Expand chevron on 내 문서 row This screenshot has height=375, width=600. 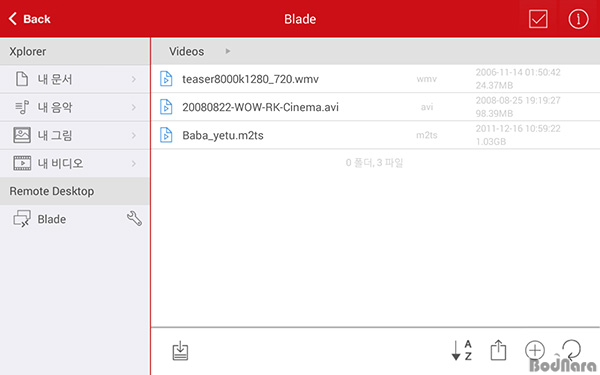[134, 79]
